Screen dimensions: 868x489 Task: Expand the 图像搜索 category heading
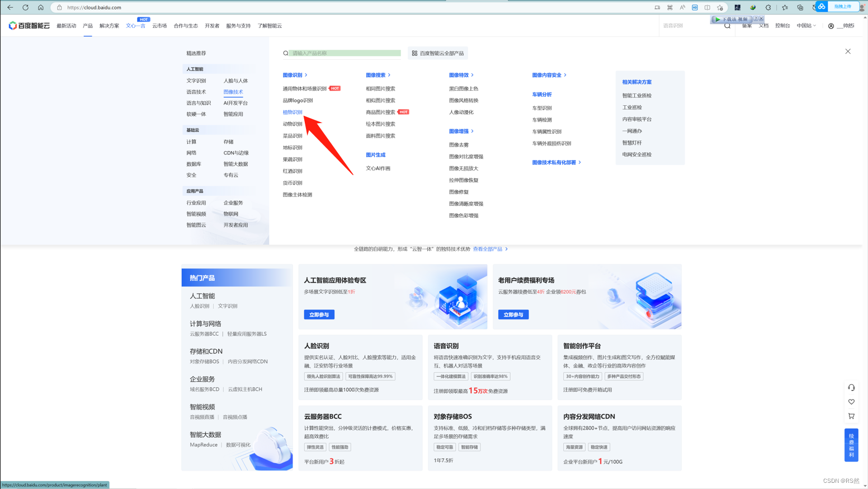(378, 75)
